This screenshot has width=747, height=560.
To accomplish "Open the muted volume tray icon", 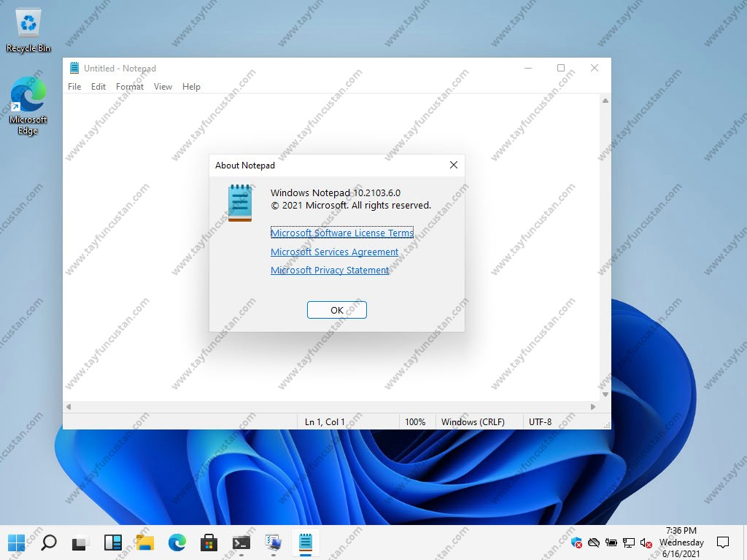I will tap(646, 542).
